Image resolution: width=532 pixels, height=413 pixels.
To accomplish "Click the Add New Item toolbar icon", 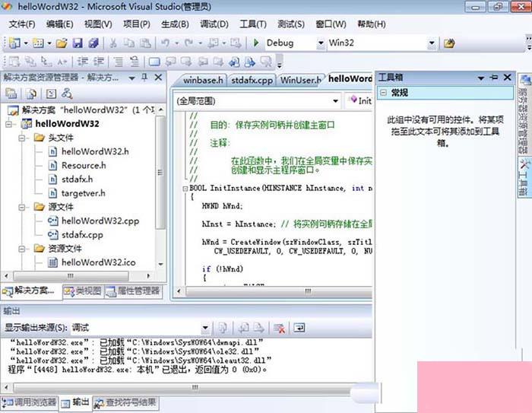I will click(38, 43).
